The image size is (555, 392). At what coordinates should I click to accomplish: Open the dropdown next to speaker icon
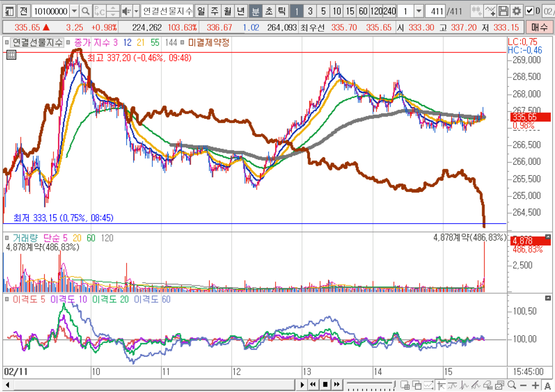[x=136, y=11]
